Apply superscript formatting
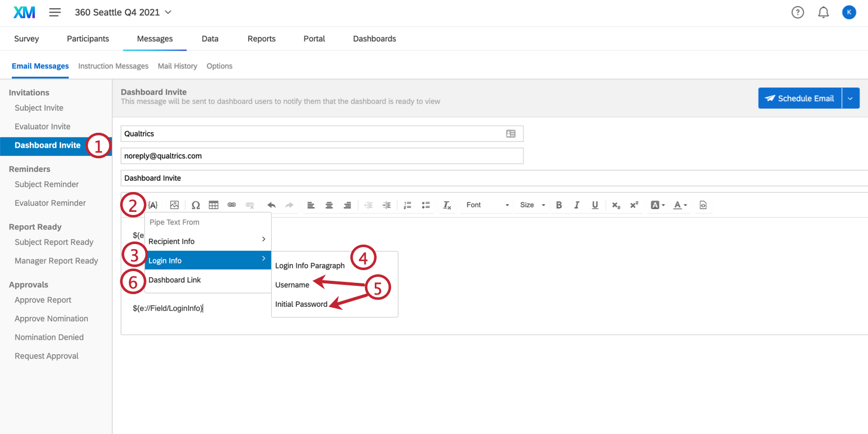The height and width of the screenshot is (434, 868). point(634,205)
